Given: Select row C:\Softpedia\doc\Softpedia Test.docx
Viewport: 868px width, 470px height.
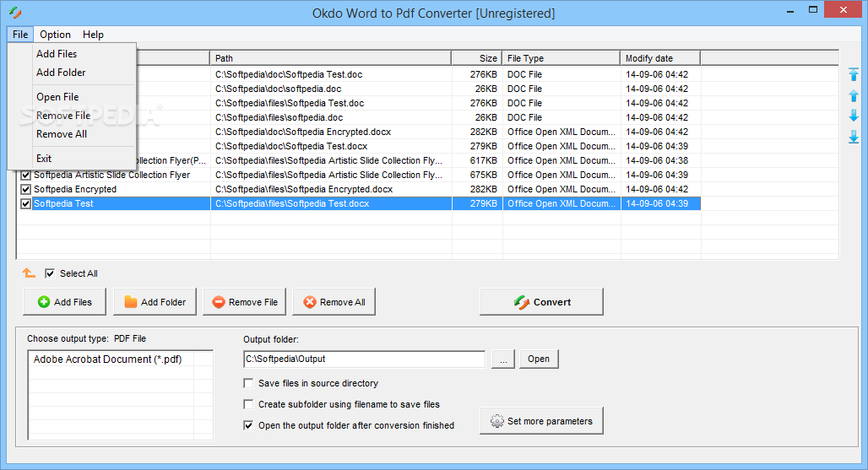Looking at the screenshot, I should (291, 146).
